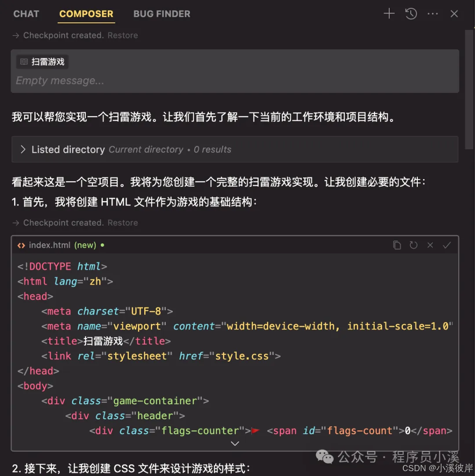
Task: Toggle the 扫雷游戏 context chip
Action: point(42,62)
